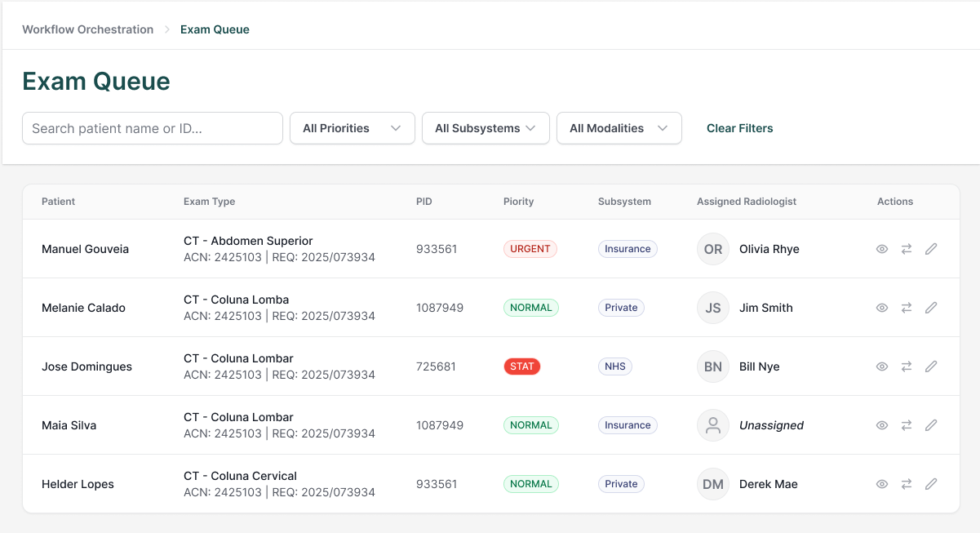Click the Piority column header
Screen dimensions: 980x533
click(519, 202)
